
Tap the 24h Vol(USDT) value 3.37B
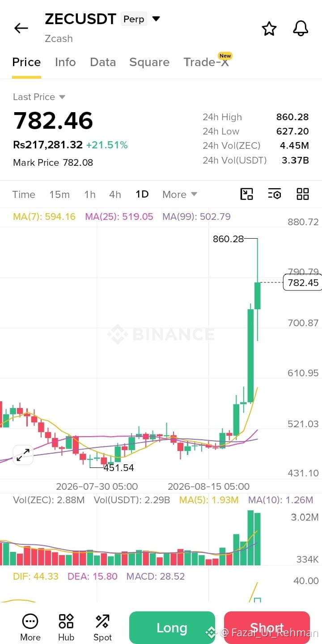(x=295, y=160)
